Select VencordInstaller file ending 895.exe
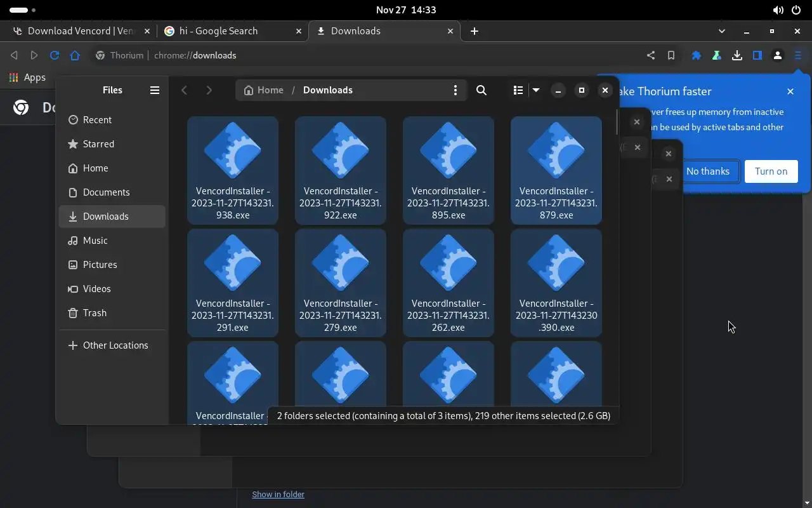 pyautogui.click(x=449, y=170)
